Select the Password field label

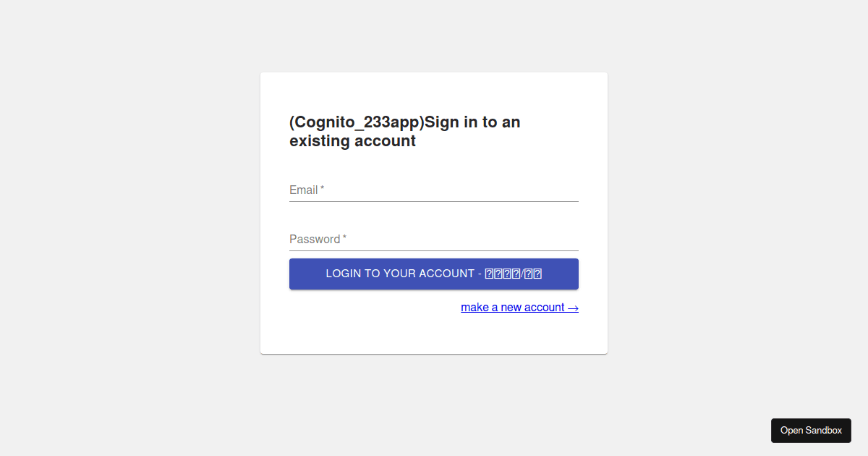[x=316, y=239]
